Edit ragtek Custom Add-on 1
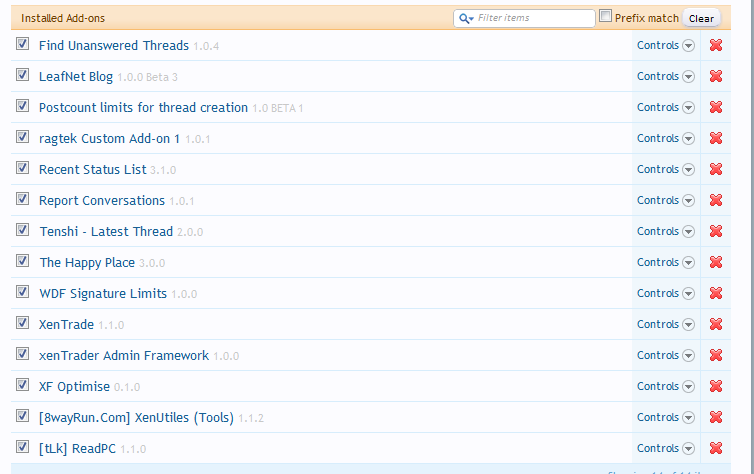Screen dimensions: 754x474 [x=109, y=139]
